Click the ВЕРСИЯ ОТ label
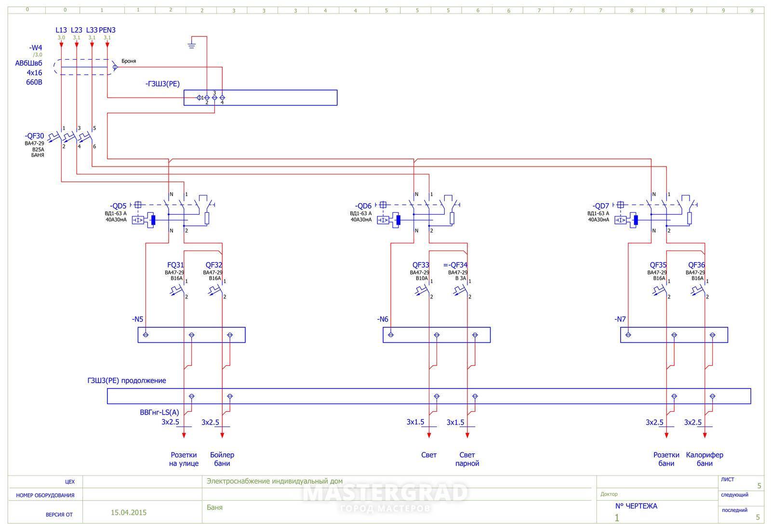The image size is (771, 532). pyautogui.click(x=59, y=515)
